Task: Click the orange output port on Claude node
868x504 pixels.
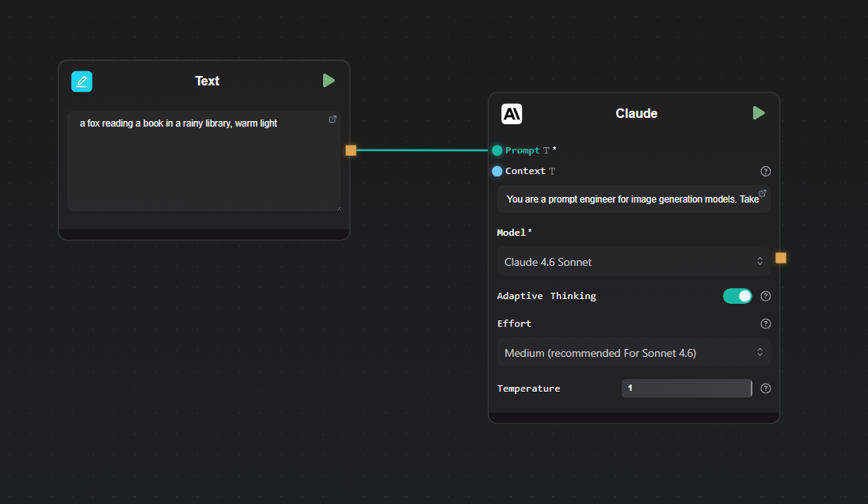Action: (x=781, y=258)
